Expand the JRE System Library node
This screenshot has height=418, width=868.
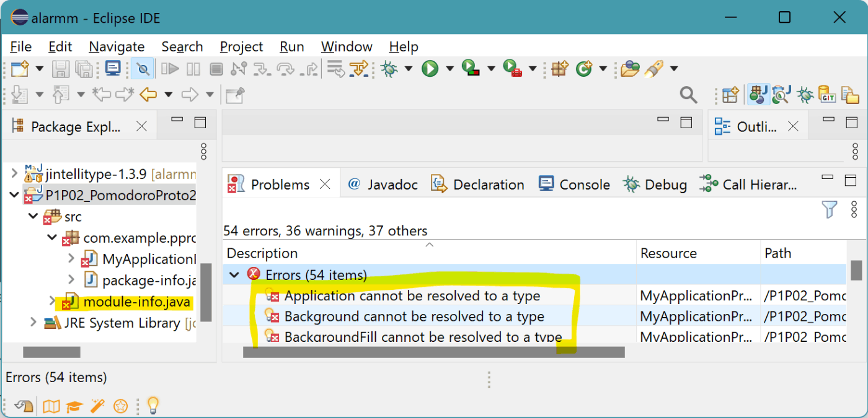[33, 323]
